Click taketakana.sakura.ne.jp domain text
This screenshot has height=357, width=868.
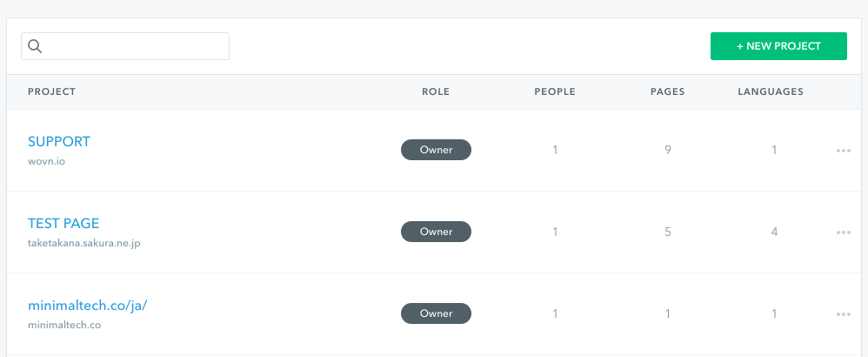[84, 243]
